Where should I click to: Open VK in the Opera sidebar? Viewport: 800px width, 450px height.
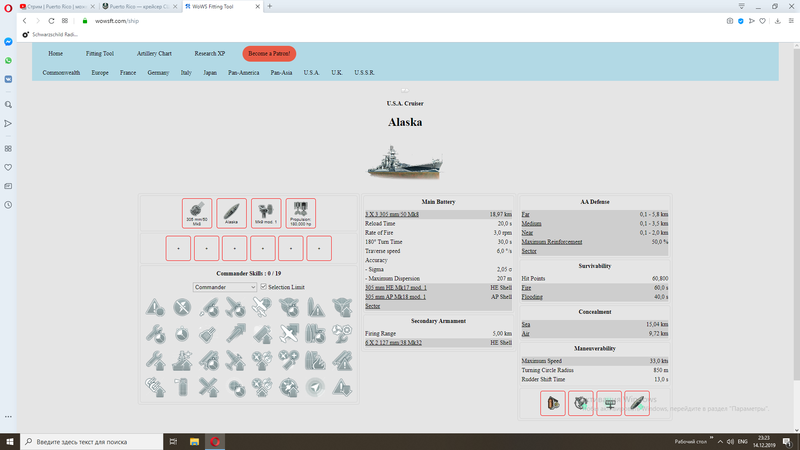tap(8, 80)
